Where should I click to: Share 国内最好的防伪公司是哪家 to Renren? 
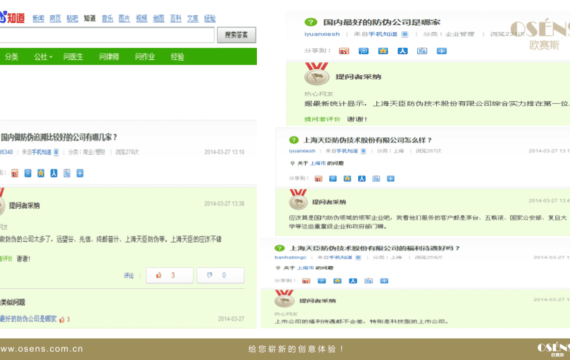(x=402, y=51)
